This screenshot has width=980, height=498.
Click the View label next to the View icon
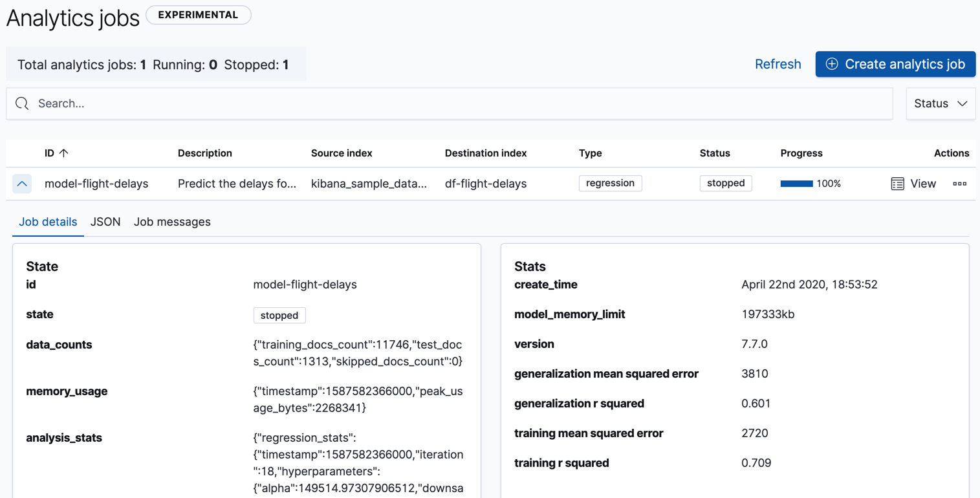[x=923, y=183]
